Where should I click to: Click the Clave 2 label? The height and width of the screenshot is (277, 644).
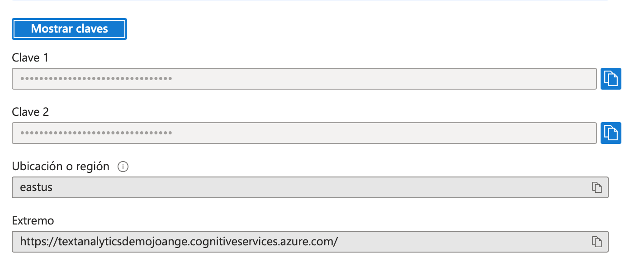[x=30, y=112]
